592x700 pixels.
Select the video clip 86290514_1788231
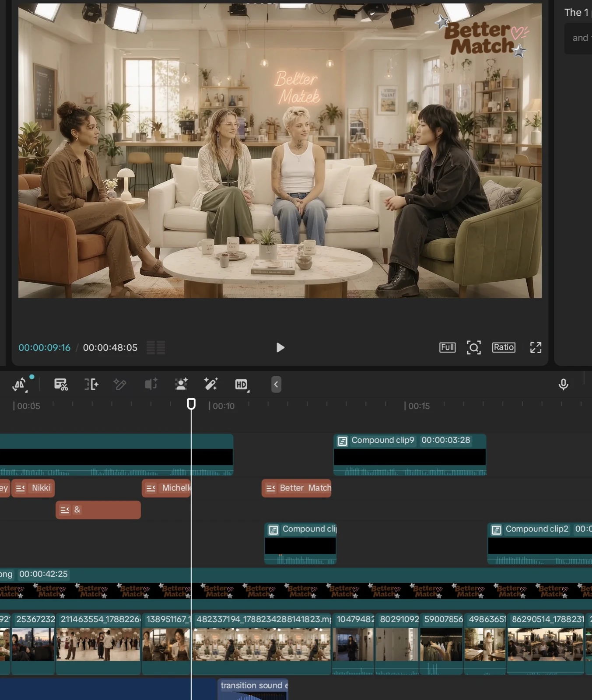coord(546,644)
